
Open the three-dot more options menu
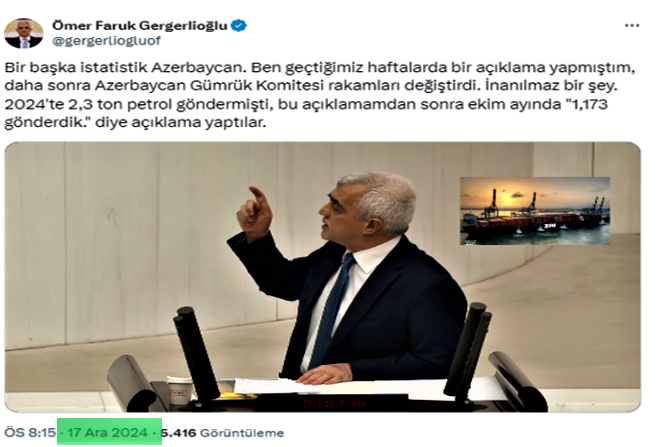pyautogui.click(x=631, y=26)
